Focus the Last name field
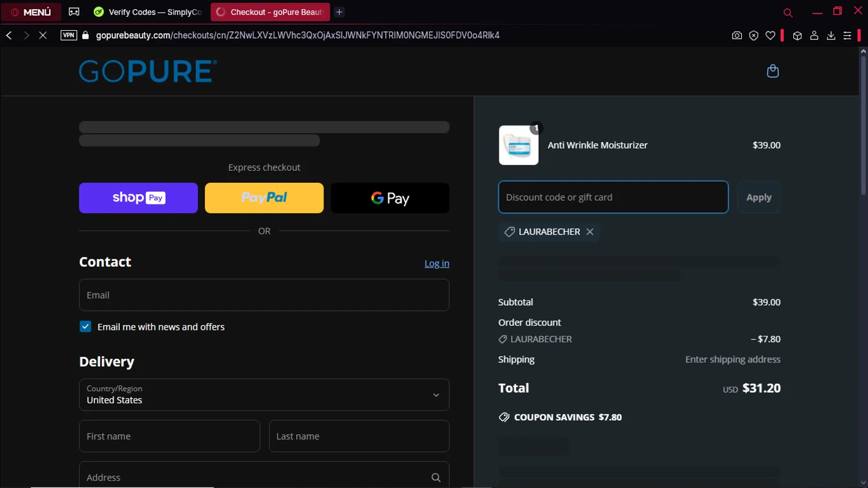Image resolution: width=868 pixels, height=488 pixels. coord(359,436)
